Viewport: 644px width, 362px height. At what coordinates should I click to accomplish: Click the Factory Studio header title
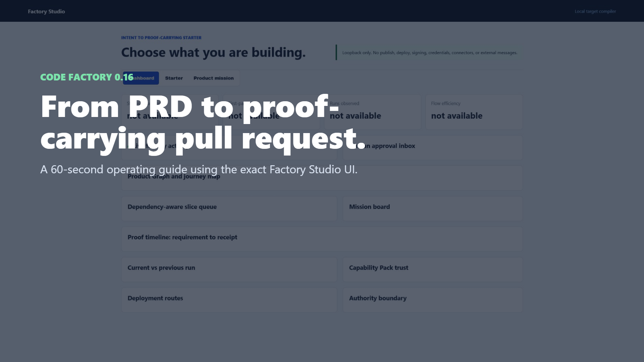tap(46, 11)
